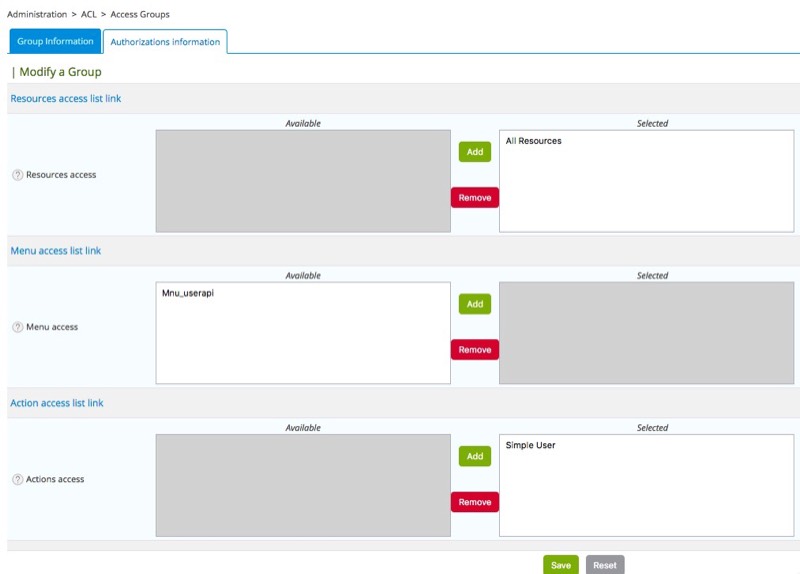Screen dimensions: 800x574
Task: Select All Resources in selected list
Action: click(534, 141)
